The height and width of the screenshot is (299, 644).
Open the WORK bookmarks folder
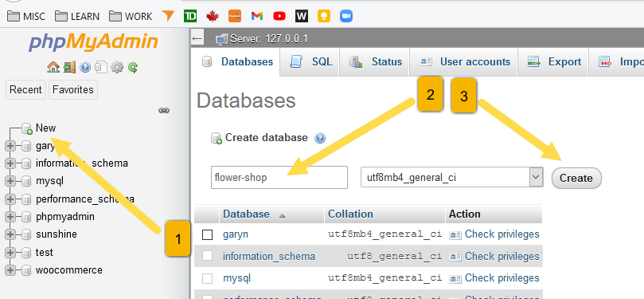coord(131,17)
